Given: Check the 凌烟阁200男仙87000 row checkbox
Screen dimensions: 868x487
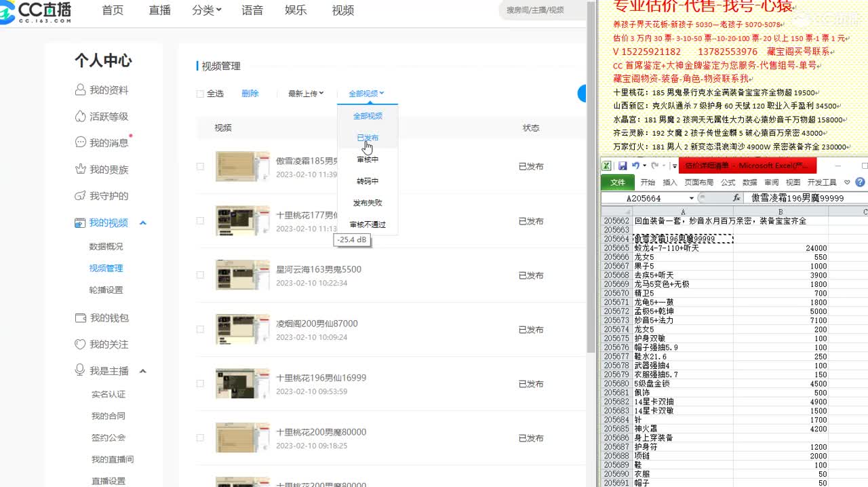Looking at the screenshot, I should pos(200,329).
